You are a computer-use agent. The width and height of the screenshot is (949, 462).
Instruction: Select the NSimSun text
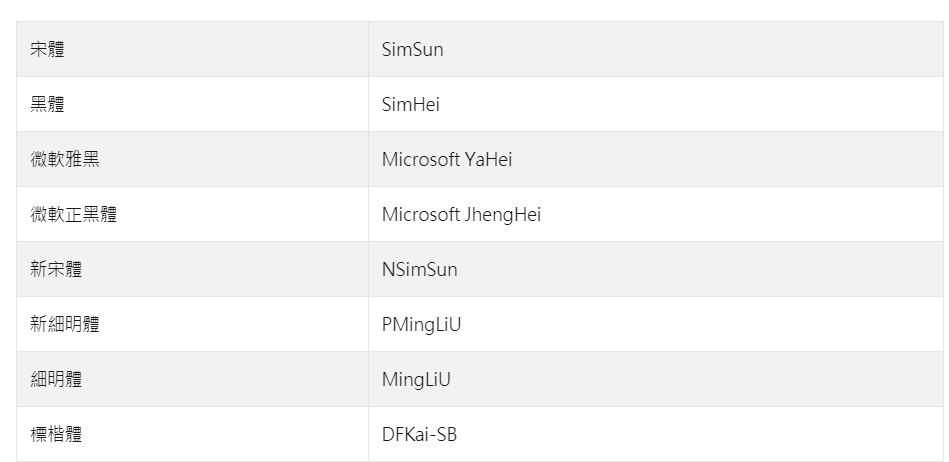point(419,269)
